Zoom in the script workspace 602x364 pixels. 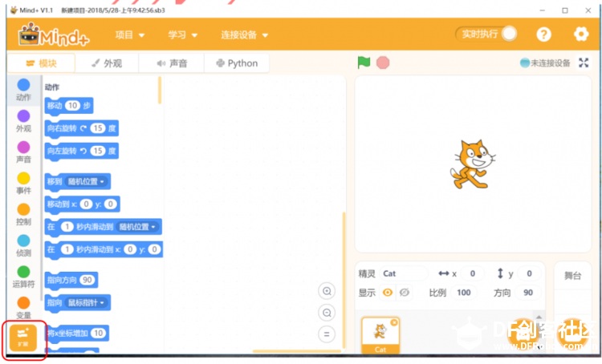pos(327,291)
